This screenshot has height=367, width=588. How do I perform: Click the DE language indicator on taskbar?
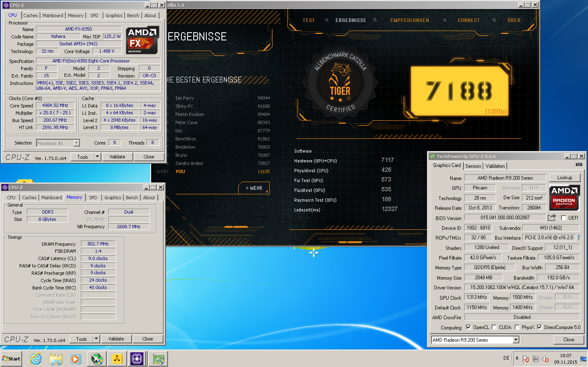click(x=506, y=358)
